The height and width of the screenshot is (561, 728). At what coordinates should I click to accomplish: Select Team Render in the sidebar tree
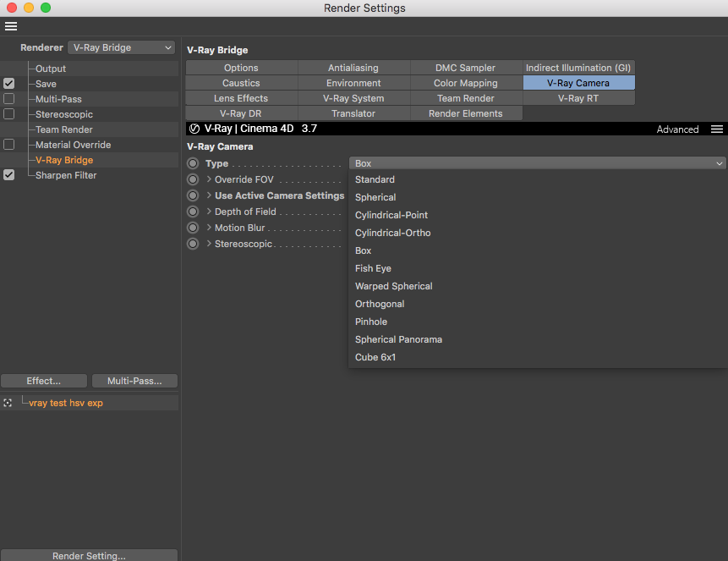point(64,129)
